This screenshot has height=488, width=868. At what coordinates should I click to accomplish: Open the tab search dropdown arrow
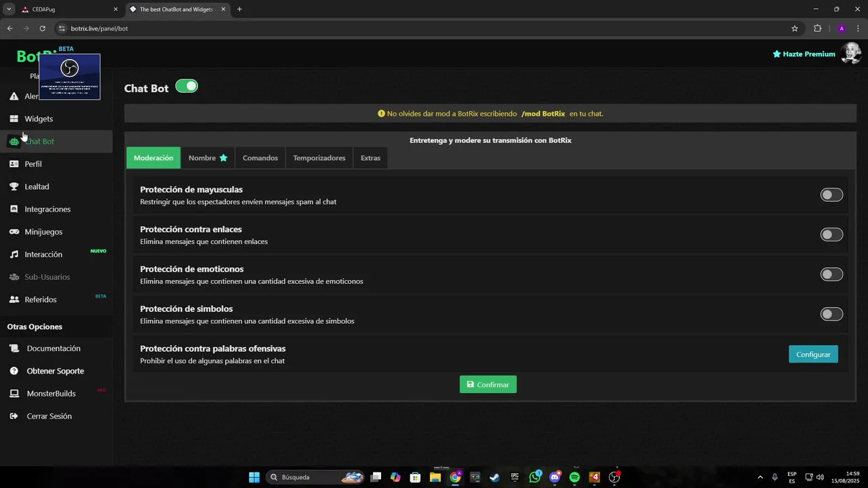[9, 9]
